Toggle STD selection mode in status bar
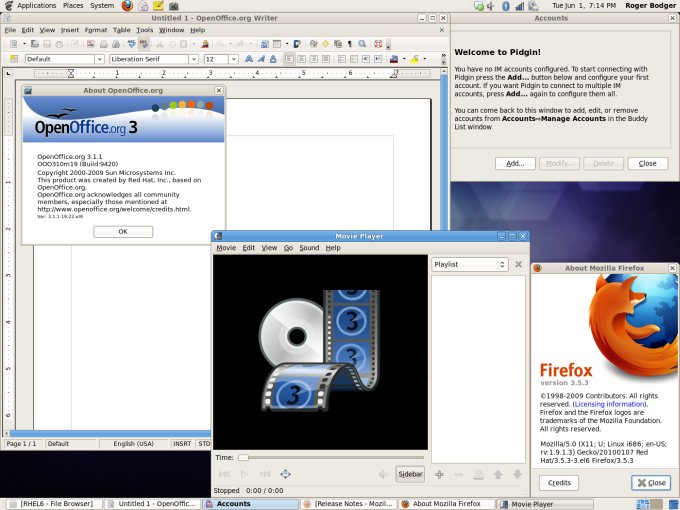Image resolution: width=680 pixels, height=510 pixels. coord(204,443)
